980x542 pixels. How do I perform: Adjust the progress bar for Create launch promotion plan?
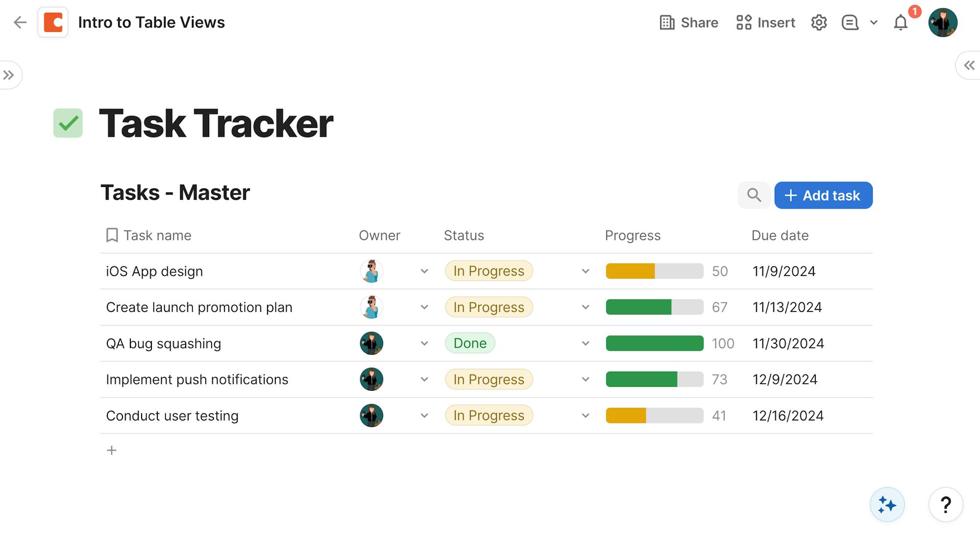pyautogui.click(x=655, y=307)
